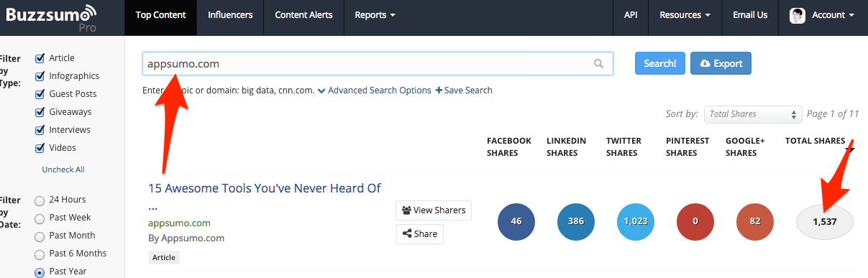
Task: Click the Buzzsumo Pro logo
Action: [51, 18]
